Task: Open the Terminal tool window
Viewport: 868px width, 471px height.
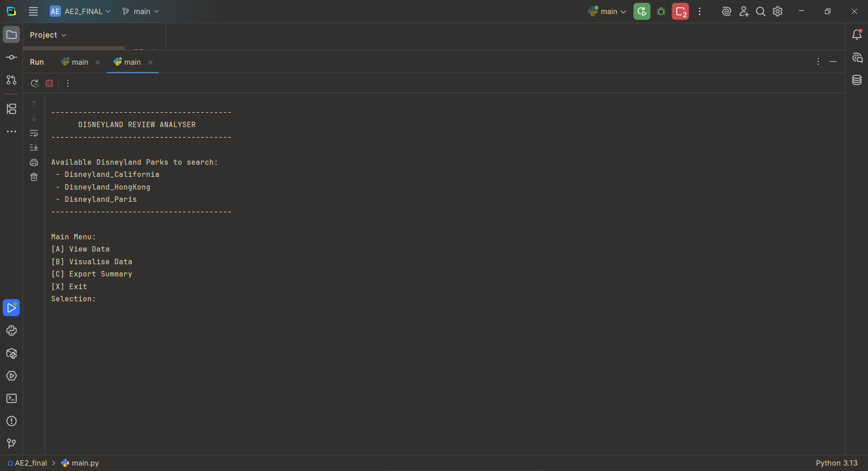Action: tap(11, 399)
